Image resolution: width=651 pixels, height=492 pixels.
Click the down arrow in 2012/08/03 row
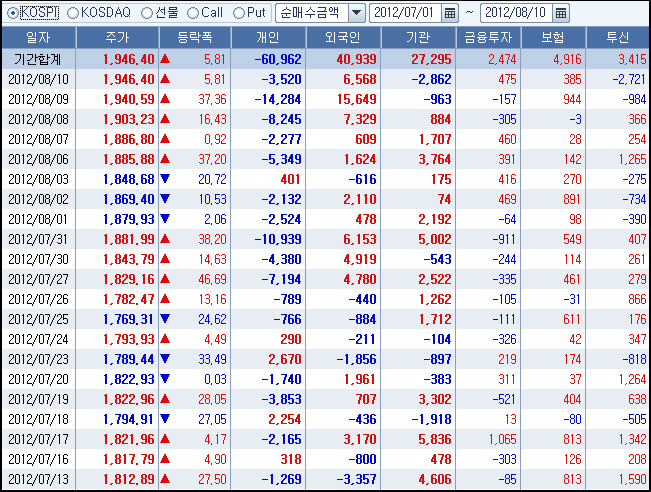tap(165, 179)
